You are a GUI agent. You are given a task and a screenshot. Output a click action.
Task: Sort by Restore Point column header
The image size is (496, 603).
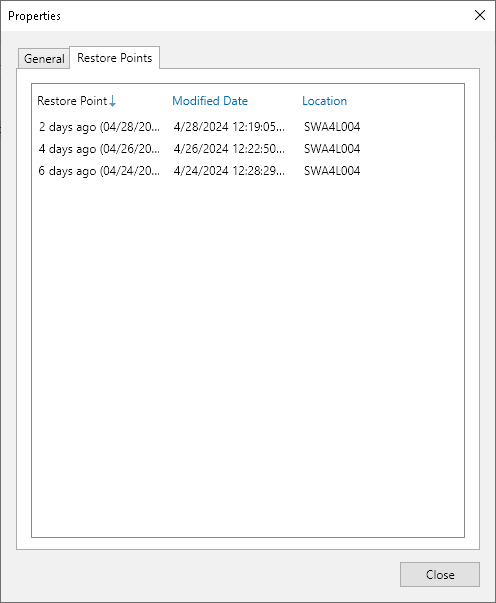[72, 101]
